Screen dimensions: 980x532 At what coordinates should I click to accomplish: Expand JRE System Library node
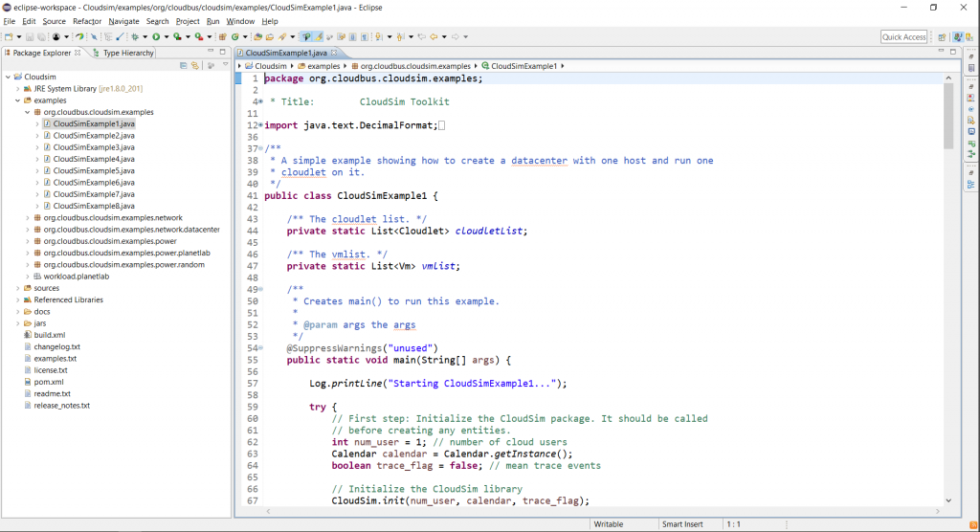(x=17, y=89)
